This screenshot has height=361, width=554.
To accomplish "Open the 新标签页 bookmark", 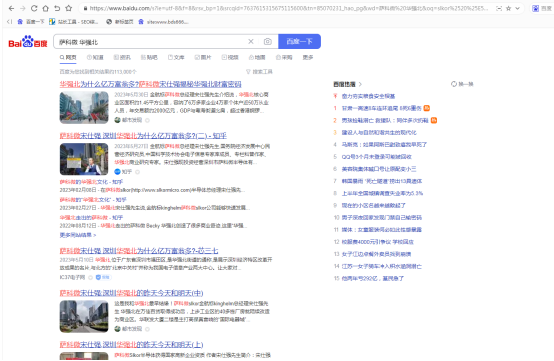I will tap(120, 22).
